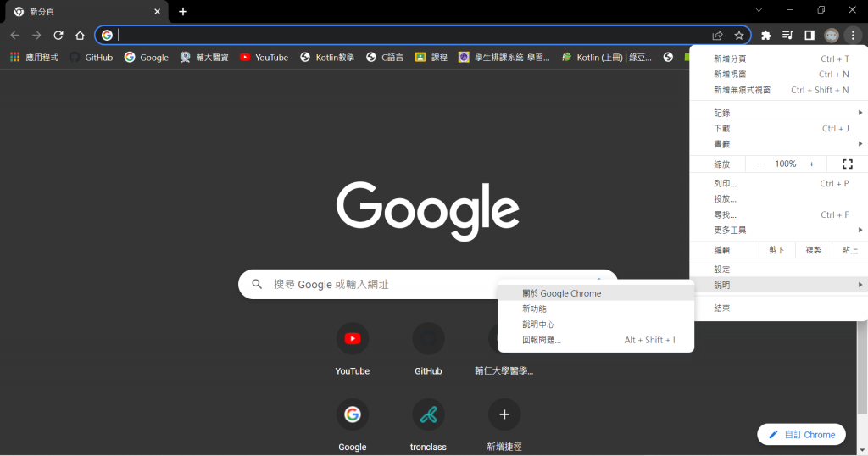
Task: Open 課程 bookmark
Action: [x=431, y=57]
